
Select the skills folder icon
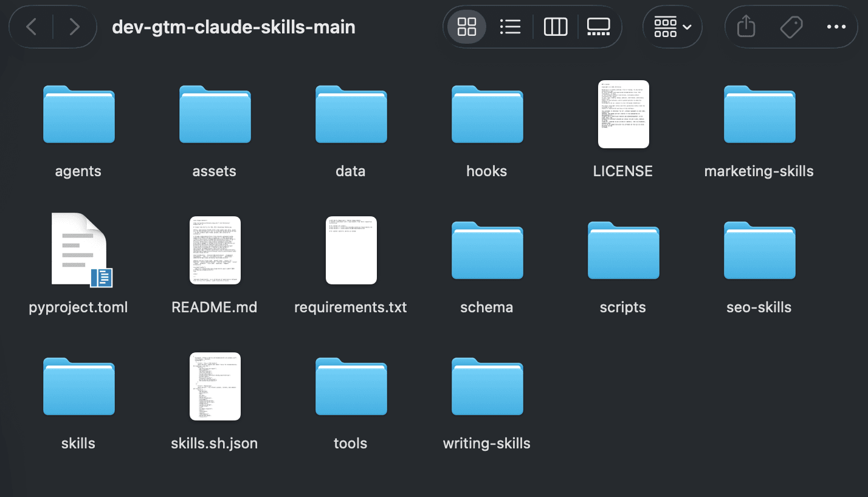click(x=79, y=386)
